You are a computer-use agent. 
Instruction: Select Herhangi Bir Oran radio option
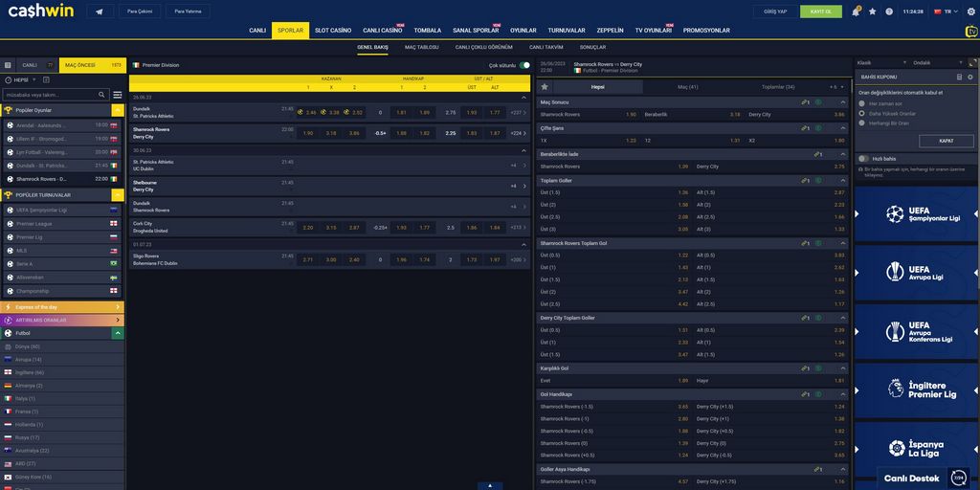[x=862, y=123]
